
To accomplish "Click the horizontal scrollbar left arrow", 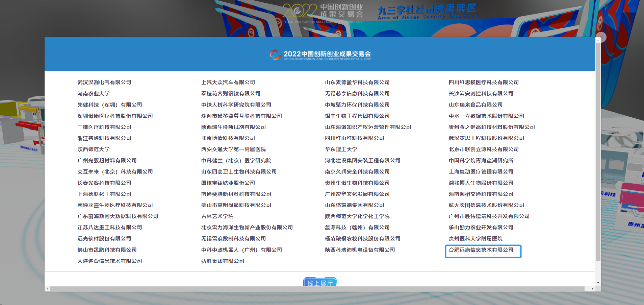I will [48, 289].
